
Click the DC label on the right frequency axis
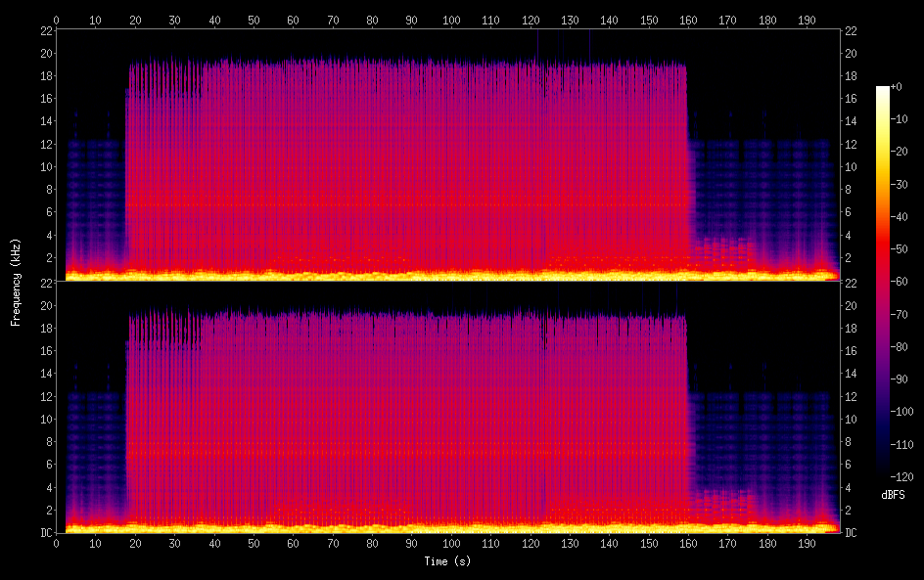tap(851, 532)
